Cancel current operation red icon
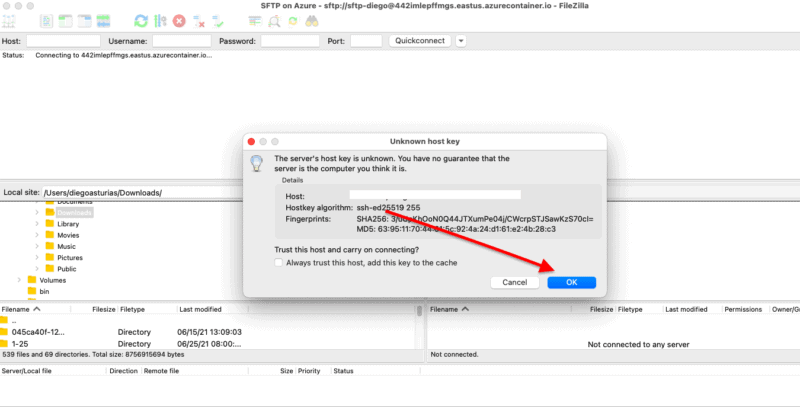Screen dimensions: 800x407 (179, 21)
